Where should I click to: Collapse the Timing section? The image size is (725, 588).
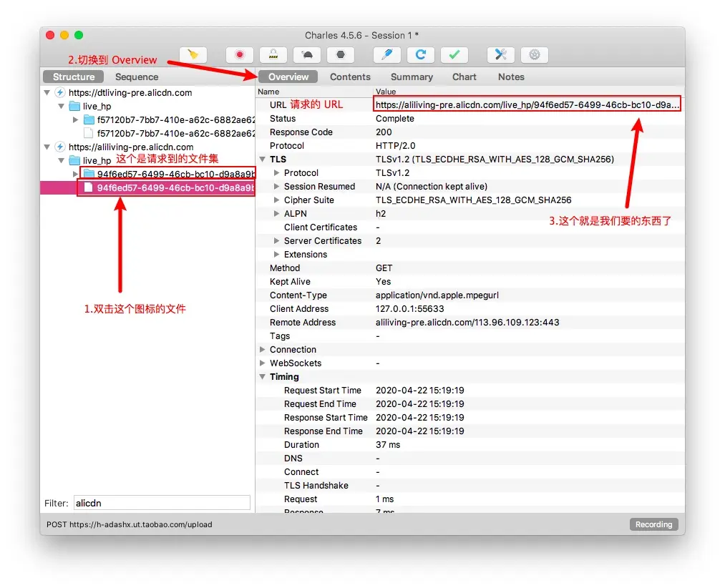pyautogui.click(x=263, y=377)
